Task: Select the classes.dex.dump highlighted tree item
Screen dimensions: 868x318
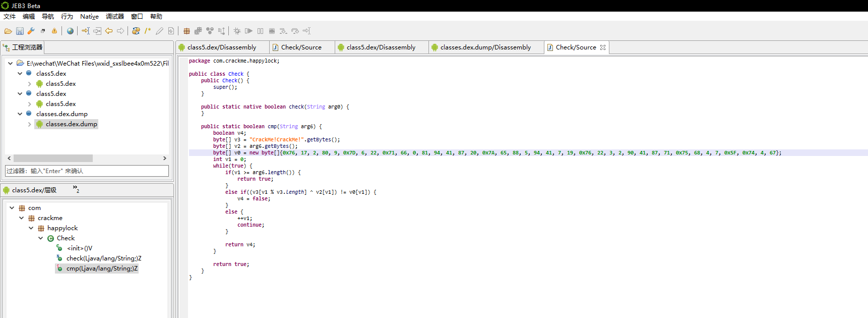Action: click(67, 124)
